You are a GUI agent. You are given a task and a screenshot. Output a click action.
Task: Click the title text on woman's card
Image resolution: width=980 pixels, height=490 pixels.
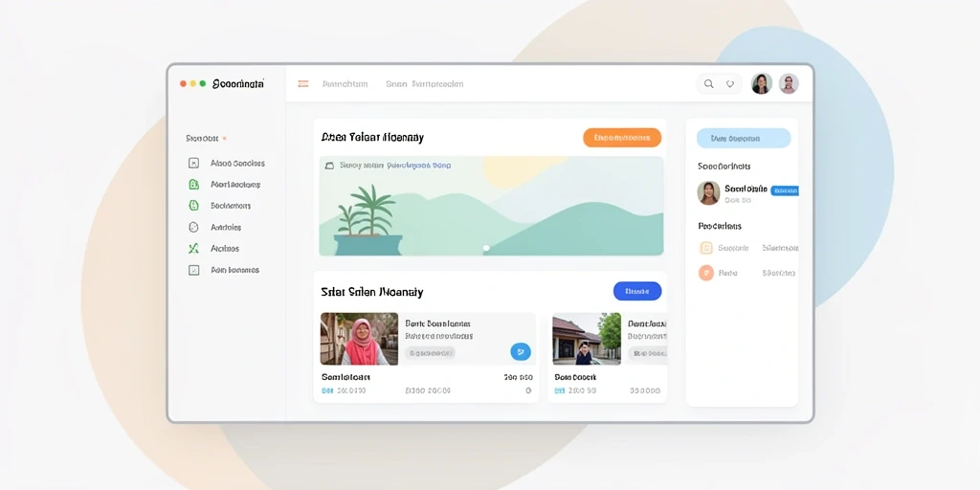[438, 323]
